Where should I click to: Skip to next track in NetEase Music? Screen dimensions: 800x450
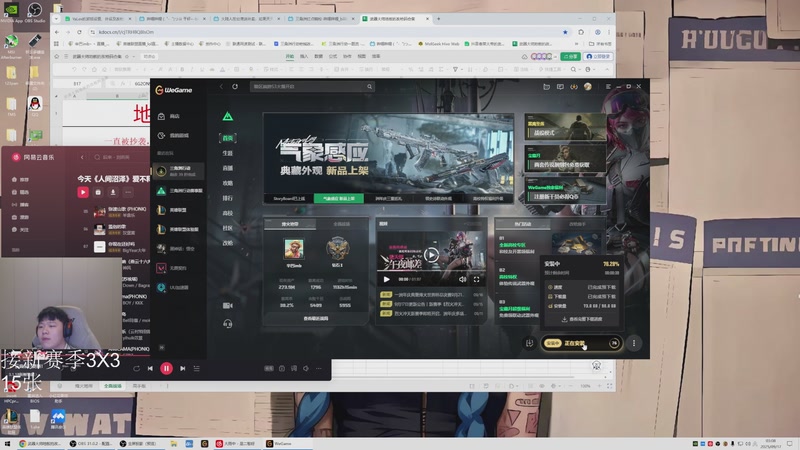183,368
